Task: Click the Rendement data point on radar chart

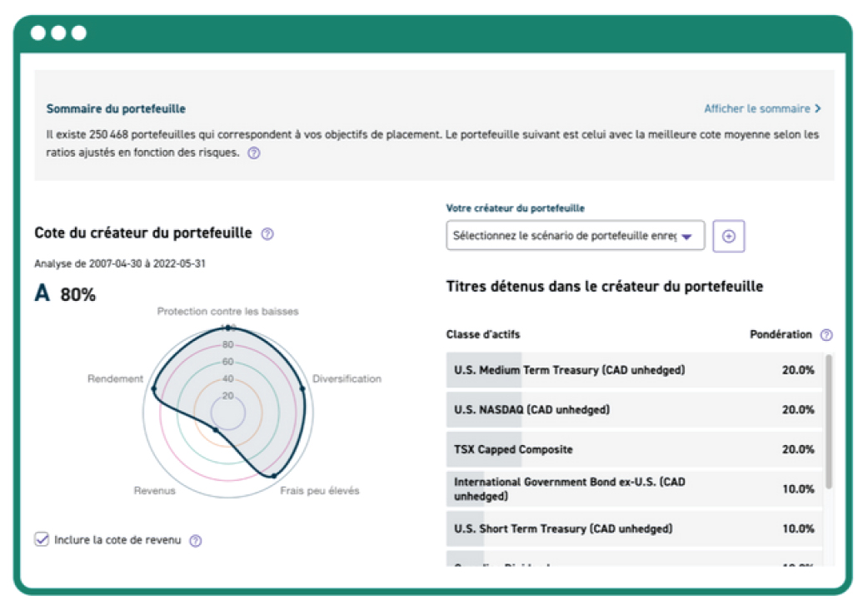Action: click(x=153, y=388)
